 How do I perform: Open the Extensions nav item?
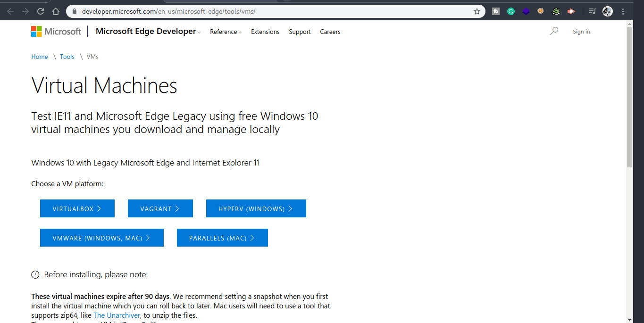(265, 32)
